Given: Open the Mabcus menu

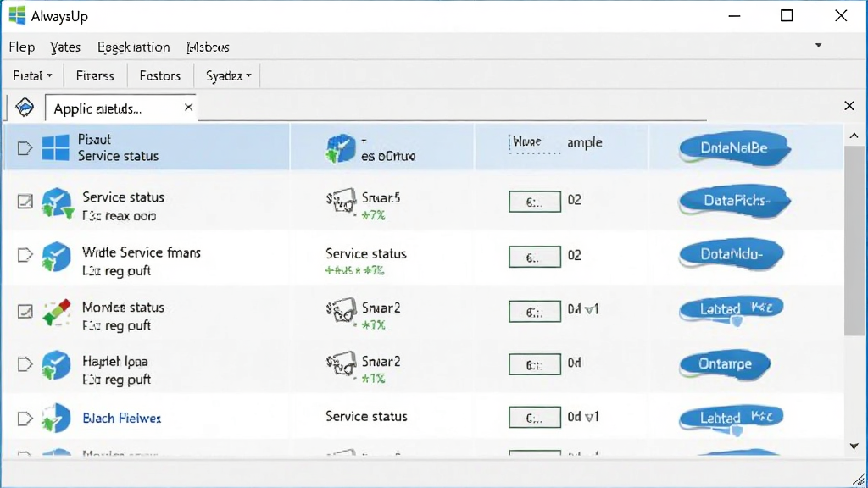Looking at the screenshot, I should point(209,47).
